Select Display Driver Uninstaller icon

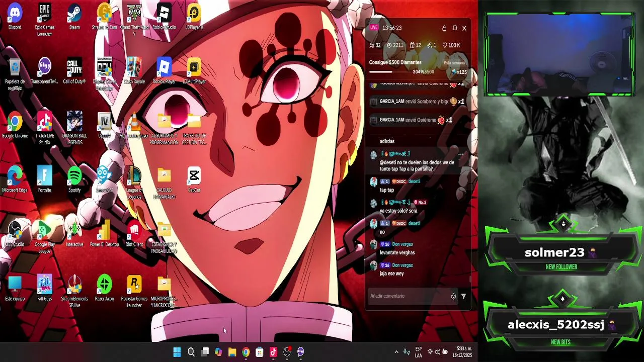(104, 74)
